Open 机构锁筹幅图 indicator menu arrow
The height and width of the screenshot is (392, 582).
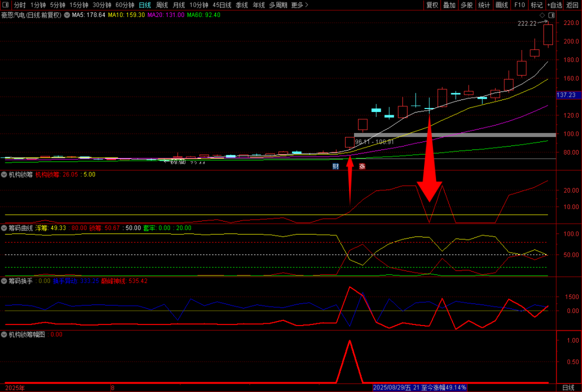pyautogui.click(x=5, y=335)
